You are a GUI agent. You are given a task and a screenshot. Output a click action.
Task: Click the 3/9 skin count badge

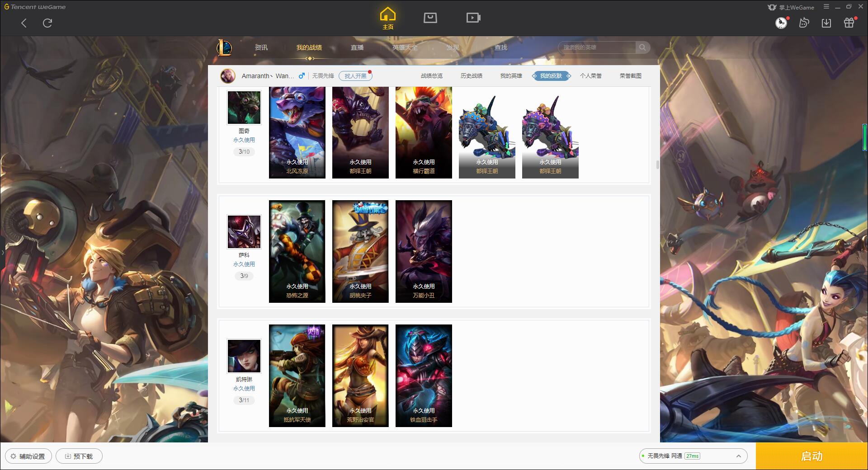(x=244, y=276)
